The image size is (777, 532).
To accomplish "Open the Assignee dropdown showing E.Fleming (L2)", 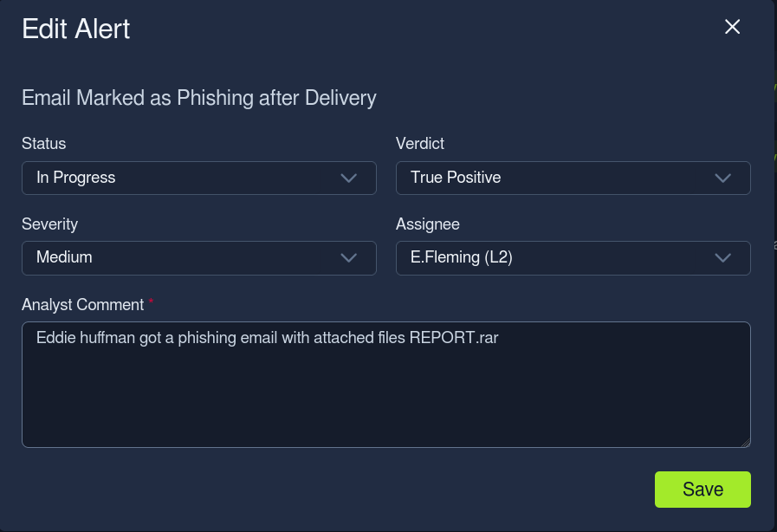I will (x=573, y=258).
